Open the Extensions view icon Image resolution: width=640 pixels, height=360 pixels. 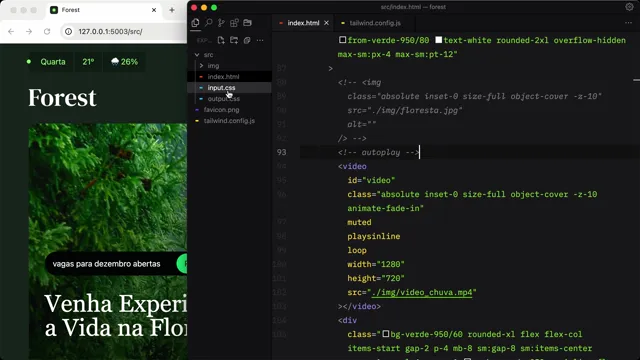click(x=234, y=23)
